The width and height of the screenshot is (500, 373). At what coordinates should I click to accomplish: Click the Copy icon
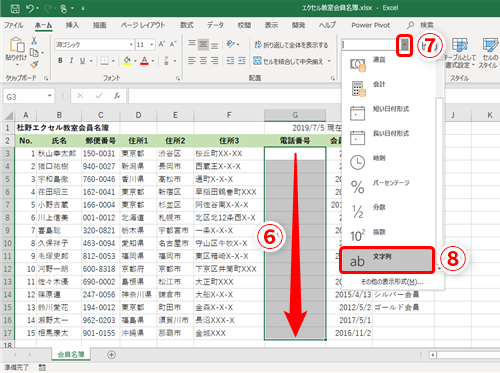[34, 52]
